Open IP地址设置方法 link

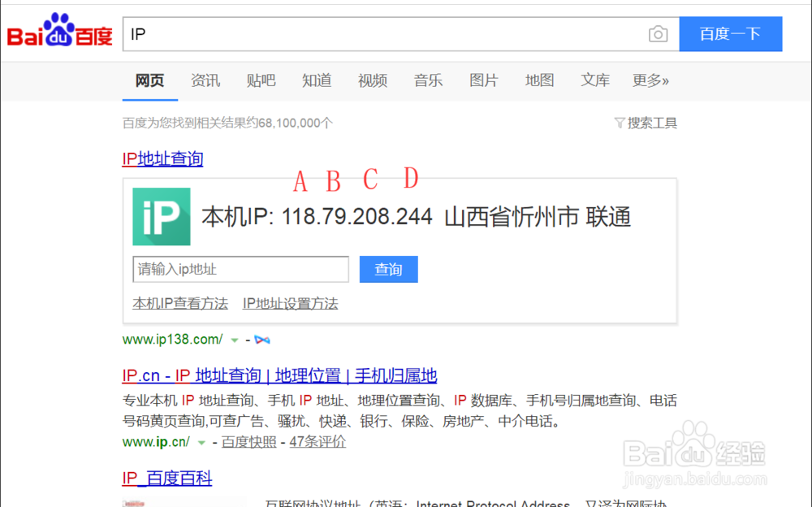pos(290,303)
